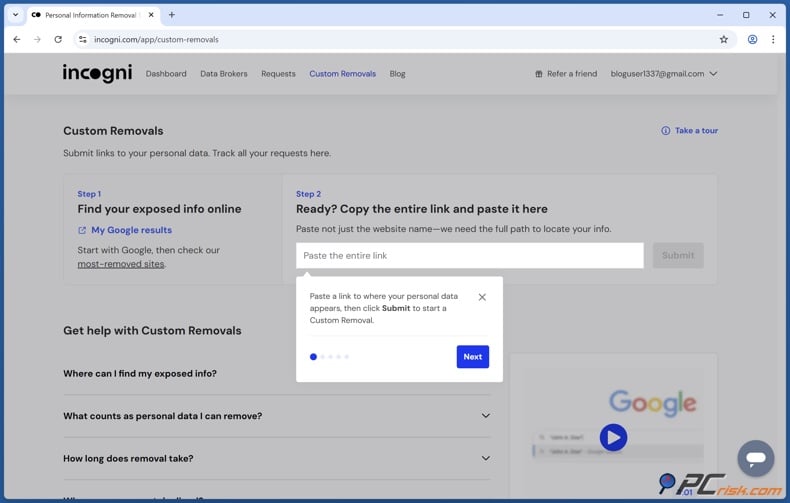The height and width of the screenshot is (503, 790).
Task: Open My Google results link
Action: coord(131,230)
